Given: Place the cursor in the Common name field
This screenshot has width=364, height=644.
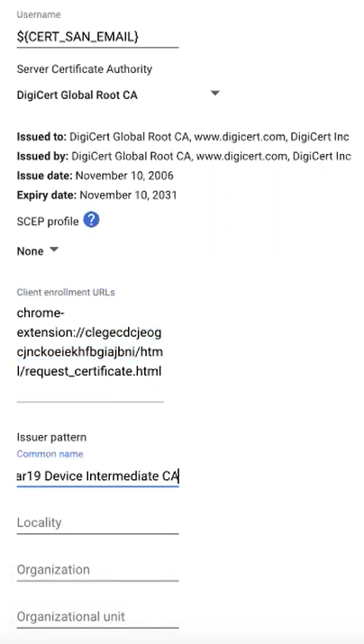Looking at the screenshot, I should (x=98, y=476).
